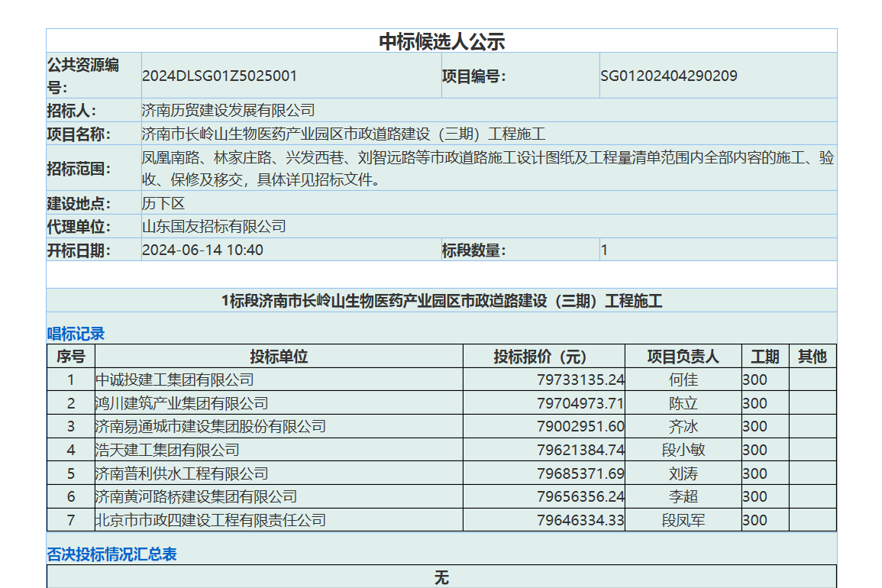Click the bidding scope text starting with 凤凰南路
Viewport: 882px width, 588px height.
point(488,169)
